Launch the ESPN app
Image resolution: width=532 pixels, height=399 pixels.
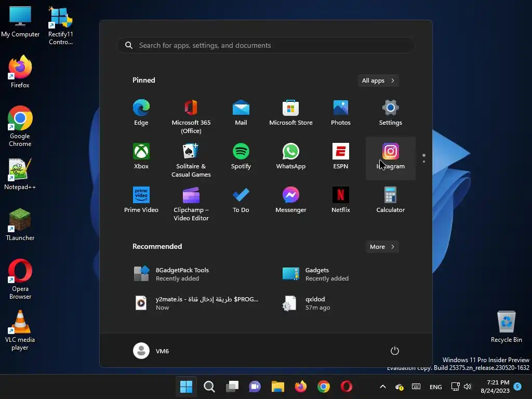coord(341,157)
